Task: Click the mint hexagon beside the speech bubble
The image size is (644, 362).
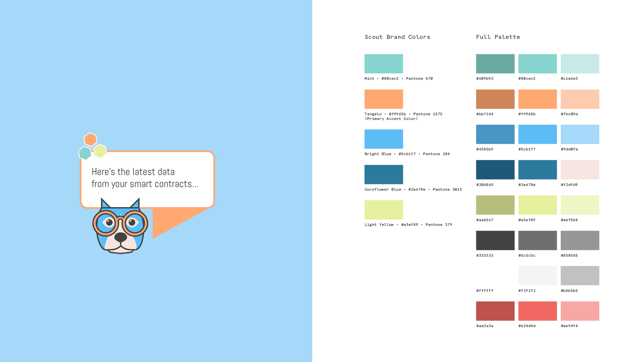Action: click(85, 153)
